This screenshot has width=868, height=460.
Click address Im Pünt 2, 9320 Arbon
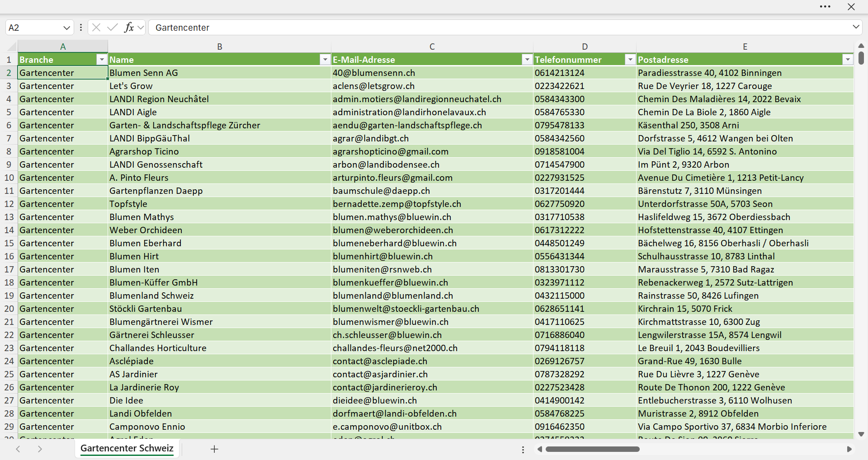[x=745, y=164]
